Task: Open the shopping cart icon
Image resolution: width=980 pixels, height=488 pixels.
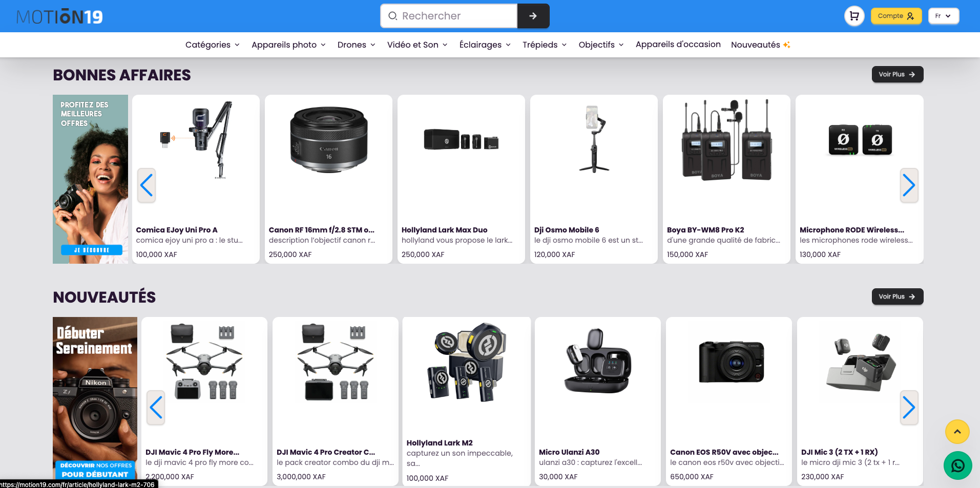Action: coord(854,16)
